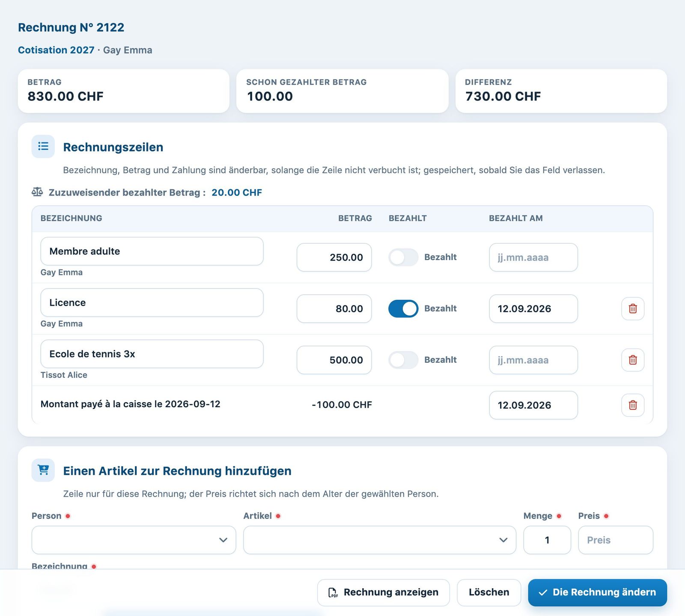Click Die Rechnung ändern button
The width and height of the screenshot is (685, 616).
tap(597, 592)
